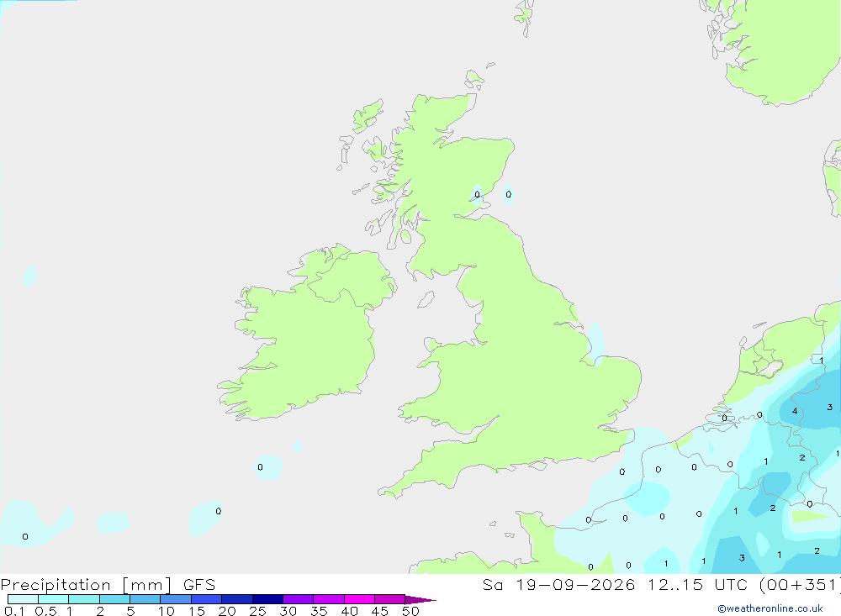The height and width of the screenshot is (616, 841).
Task: Click the forecast date 'Sa 19-09-2026'
Action: pyautogui.click(x=558, y=585)
